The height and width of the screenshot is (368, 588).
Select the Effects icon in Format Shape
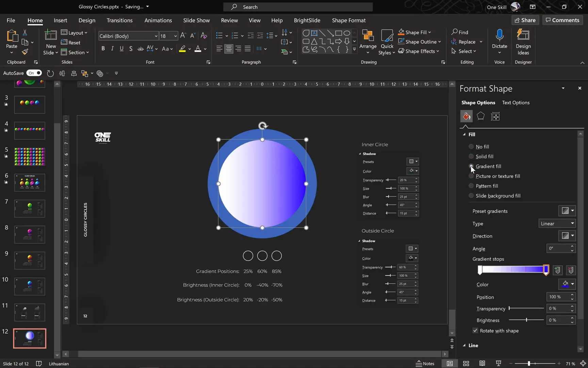click(x=480, y=116)
